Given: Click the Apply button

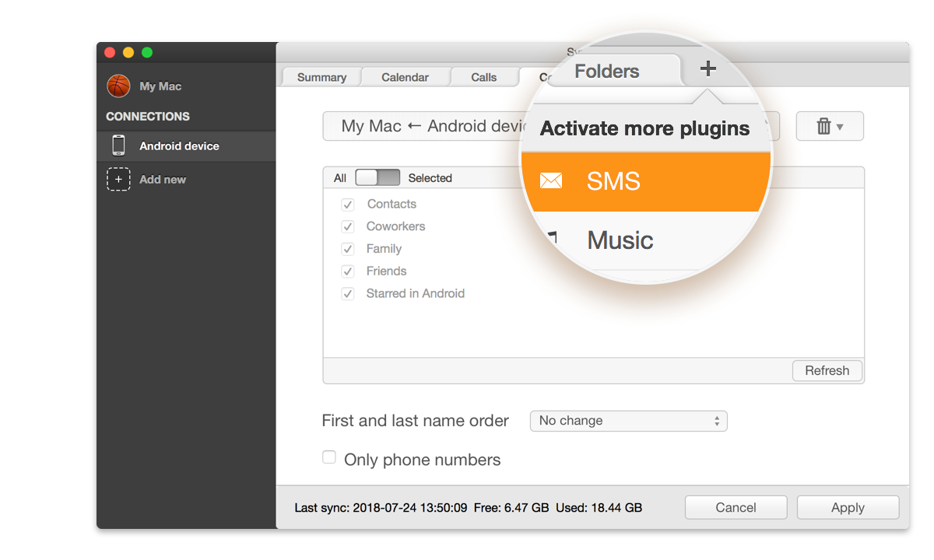Looking at the screenshot, I should pyautogui.click(x=848, y=507).
